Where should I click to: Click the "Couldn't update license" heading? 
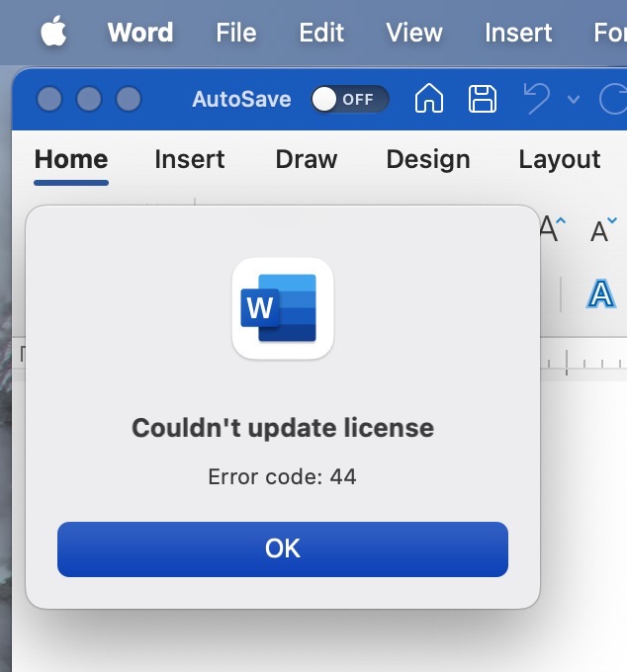point(283,428)
